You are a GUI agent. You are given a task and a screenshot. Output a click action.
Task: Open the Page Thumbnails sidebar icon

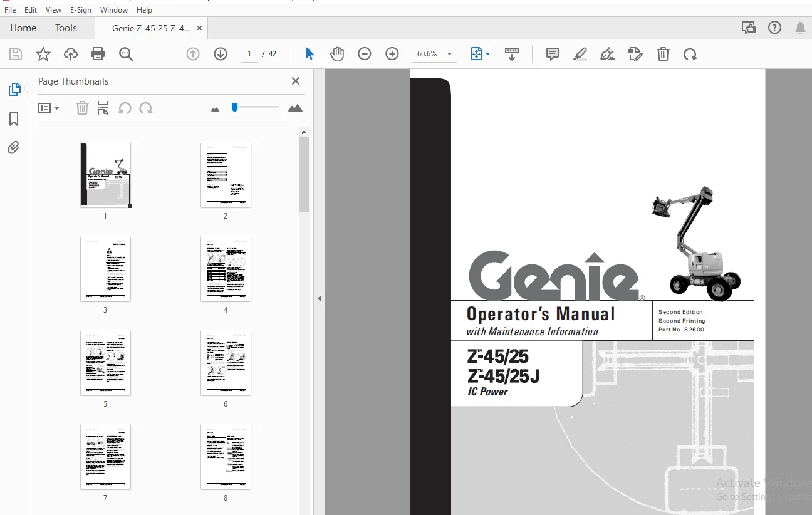14,90
